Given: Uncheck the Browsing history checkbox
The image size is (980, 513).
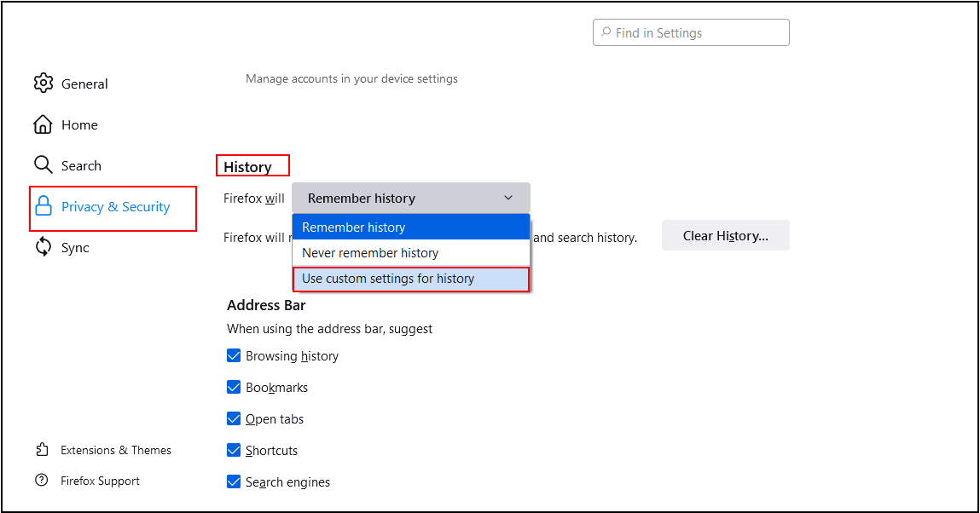Looking at the screenshot, I should coord(234,355).
